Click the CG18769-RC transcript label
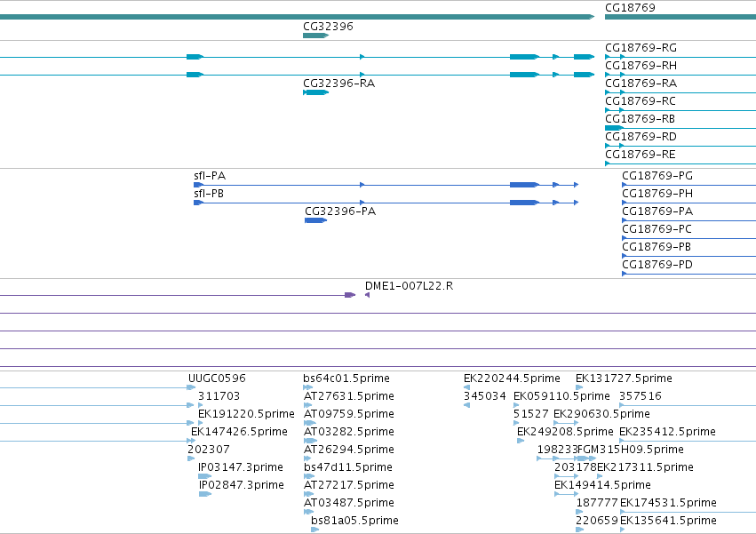 (x=641, y=101)
